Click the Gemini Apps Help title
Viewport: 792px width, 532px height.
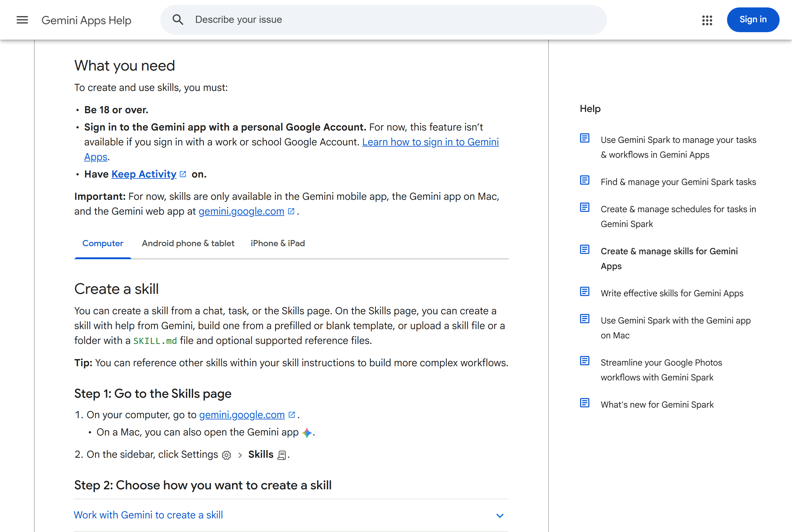tap(86, 20)
